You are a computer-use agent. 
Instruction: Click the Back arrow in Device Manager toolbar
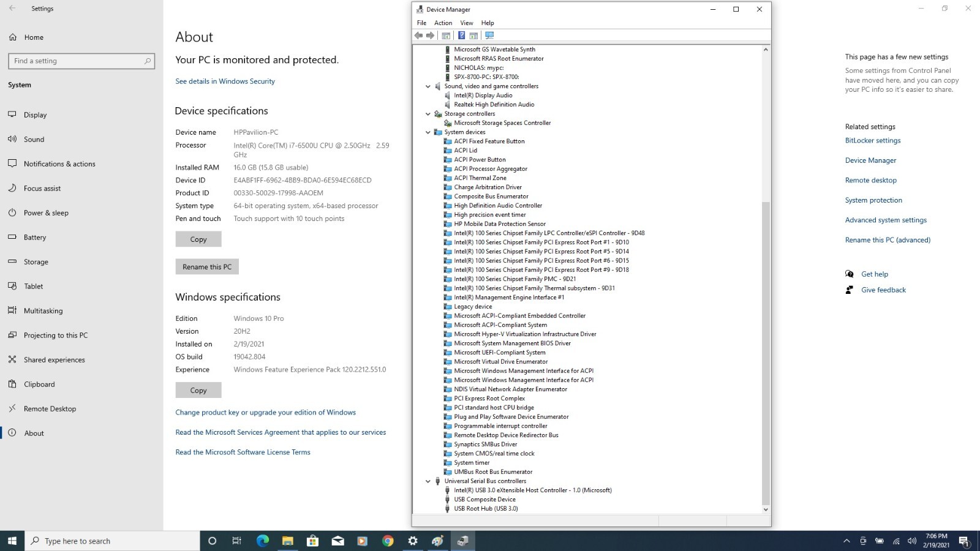(x=418, y=36)
